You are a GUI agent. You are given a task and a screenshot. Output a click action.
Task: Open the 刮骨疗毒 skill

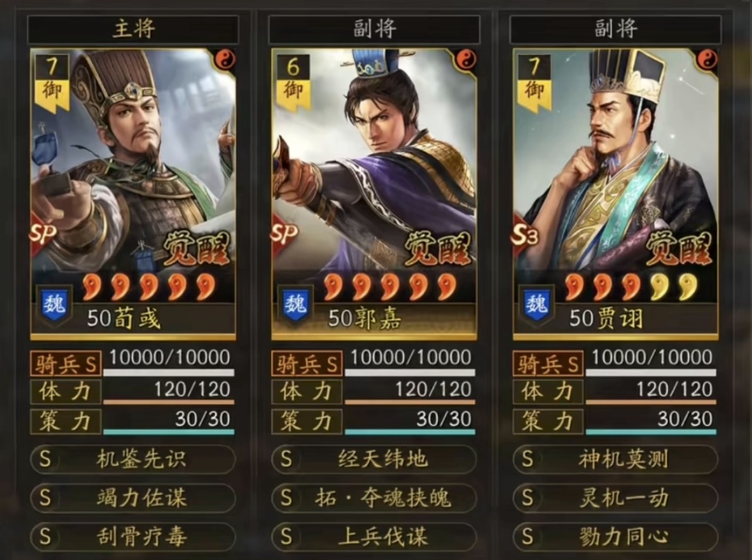133,536
